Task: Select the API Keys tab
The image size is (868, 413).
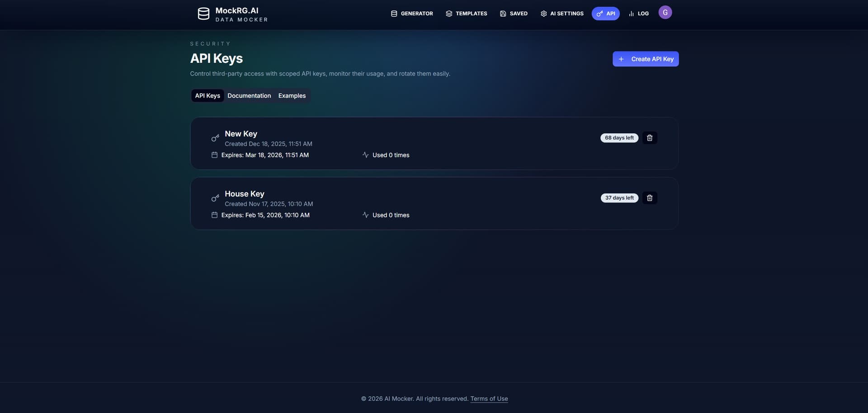Action: click(207, 95)
